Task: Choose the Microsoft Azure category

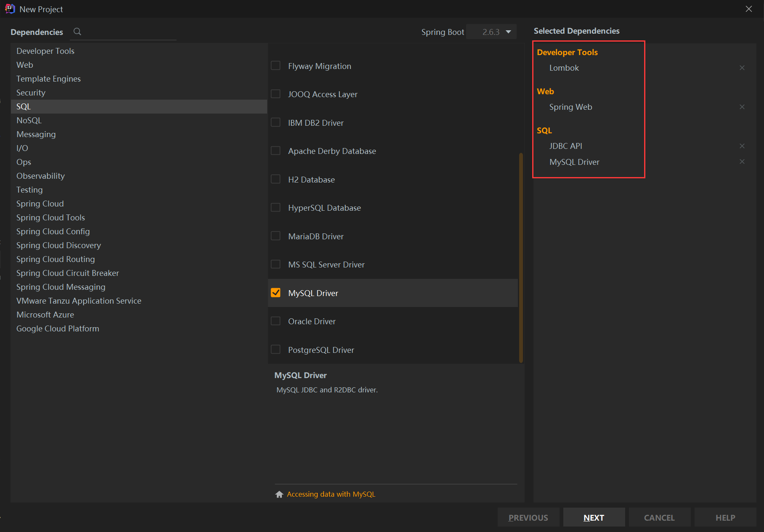Action: (139, 315)
